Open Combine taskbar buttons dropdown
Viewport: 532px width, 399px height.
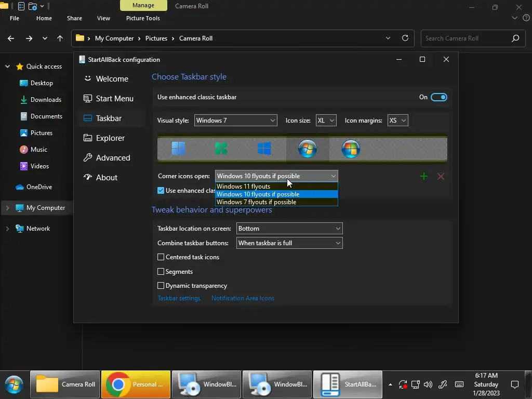[289, 243]
